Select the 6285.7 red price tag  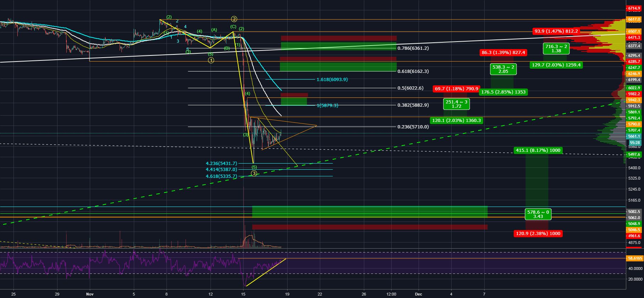pyautogui.click(x=634, y=62)
